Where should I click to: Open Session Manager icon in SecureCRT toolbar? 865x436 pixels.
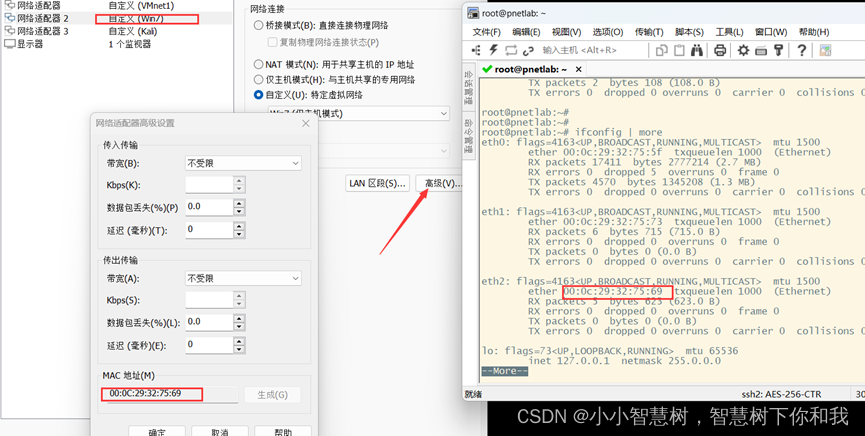point(476,51)
